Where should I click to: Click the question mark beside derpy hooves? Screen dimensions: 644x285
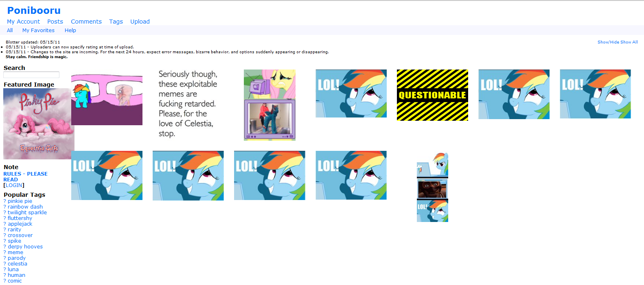[5, 246]
